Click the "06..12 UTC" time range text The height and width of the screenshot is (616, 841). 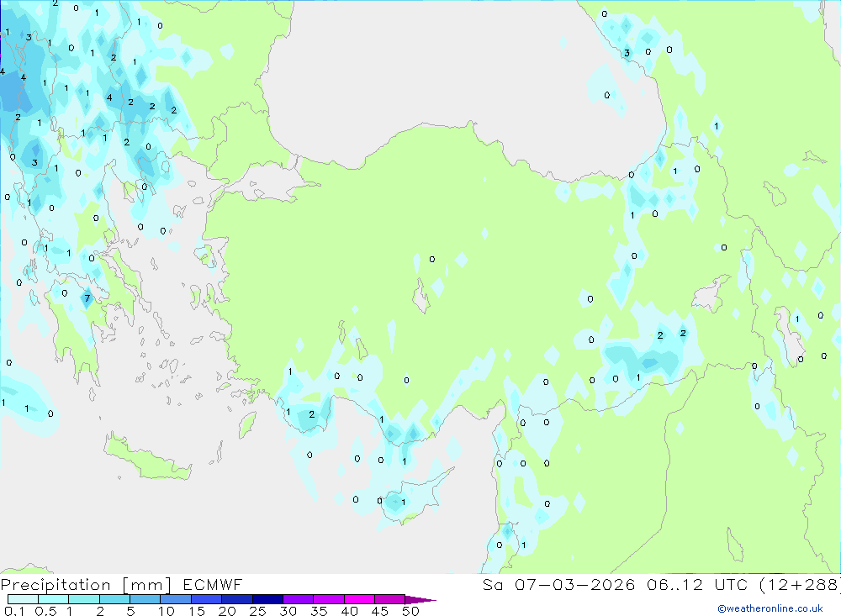tap(696, 584)
